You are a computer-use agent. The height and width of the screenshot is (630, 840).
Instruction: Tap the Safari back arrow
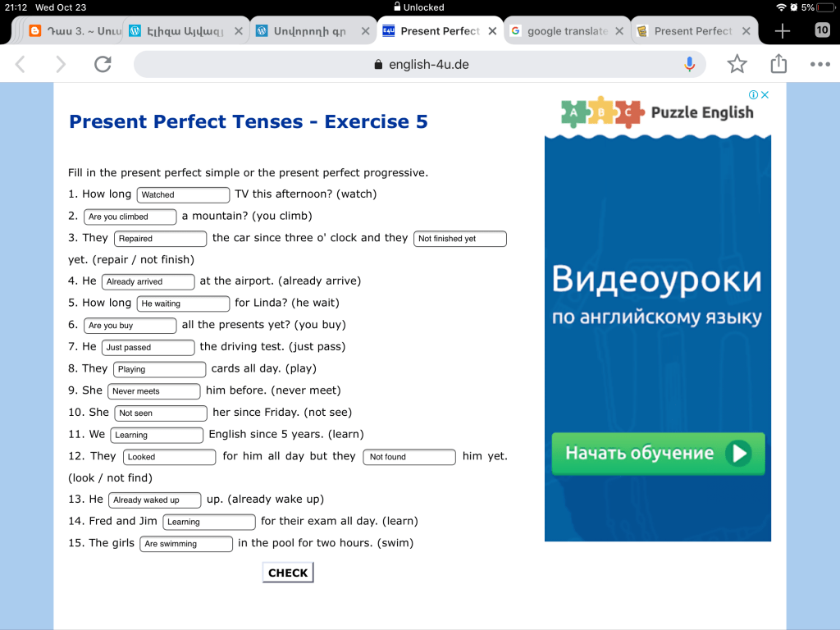[x=21, y=64]
